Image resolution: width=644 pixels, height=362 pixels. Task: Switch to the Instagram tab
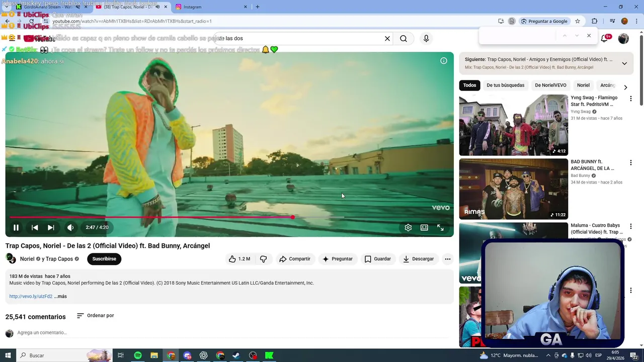point(211,7)
